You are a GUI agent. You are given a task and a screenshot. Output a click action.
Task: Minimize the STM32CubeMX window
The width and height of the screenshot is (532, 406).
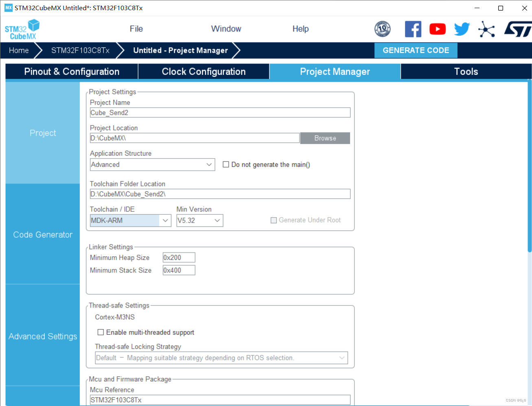[x=477, y=8]
